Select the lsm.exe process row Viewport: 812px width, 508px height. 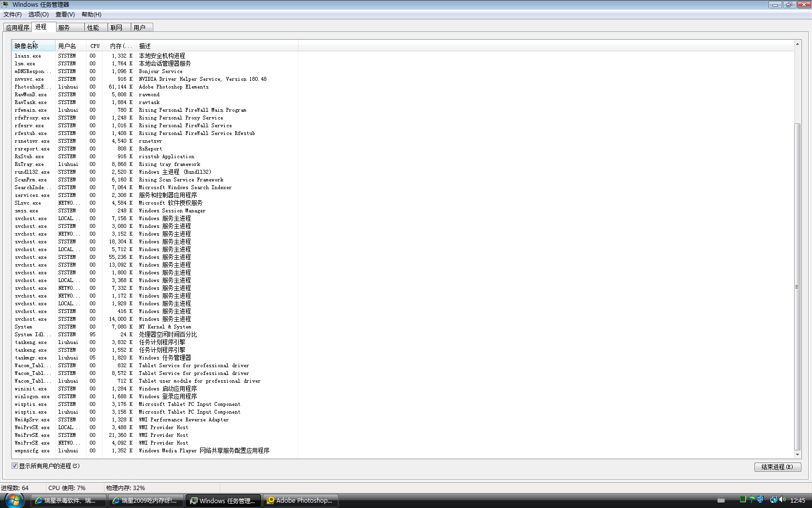point(155,63)
